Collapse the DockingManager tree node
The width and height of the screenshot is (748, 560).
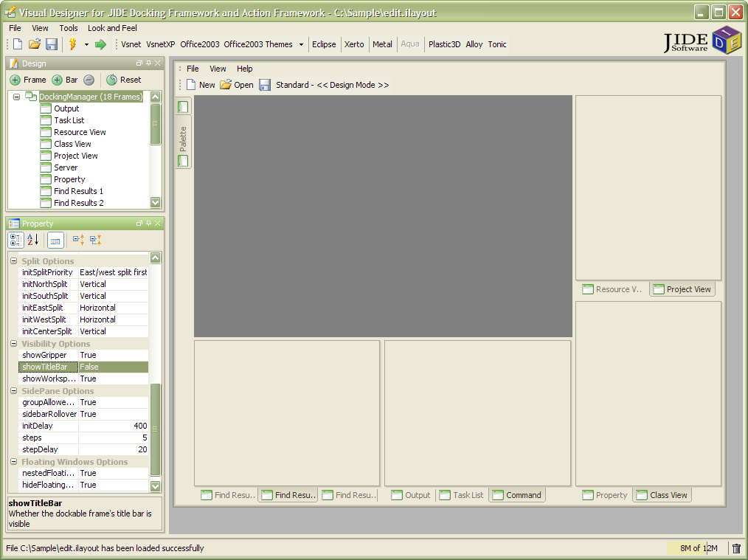tap(16, 97)
